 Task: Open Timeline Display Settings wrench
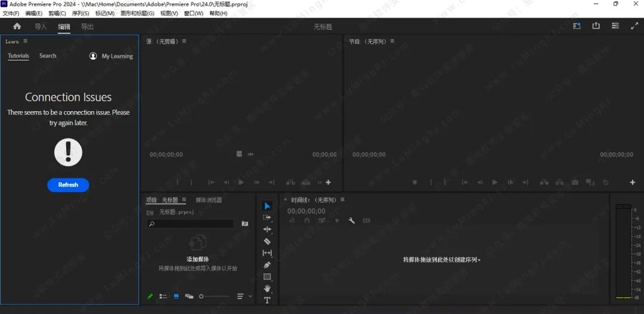[x=352, y=221]
